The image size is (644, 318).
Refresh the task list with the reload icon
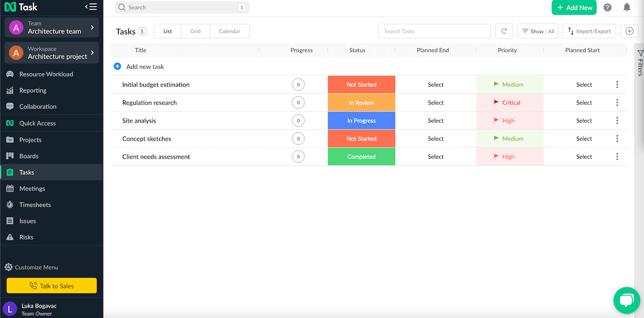503,31
